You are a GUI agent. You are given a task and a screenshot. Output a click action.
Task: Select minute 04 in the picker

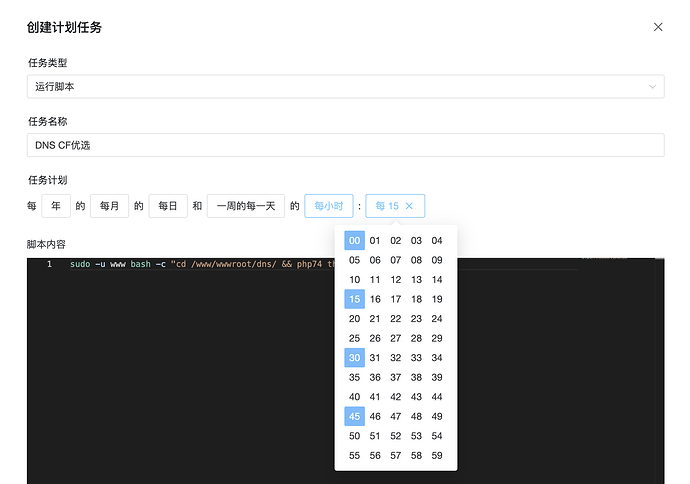point(437,240)
